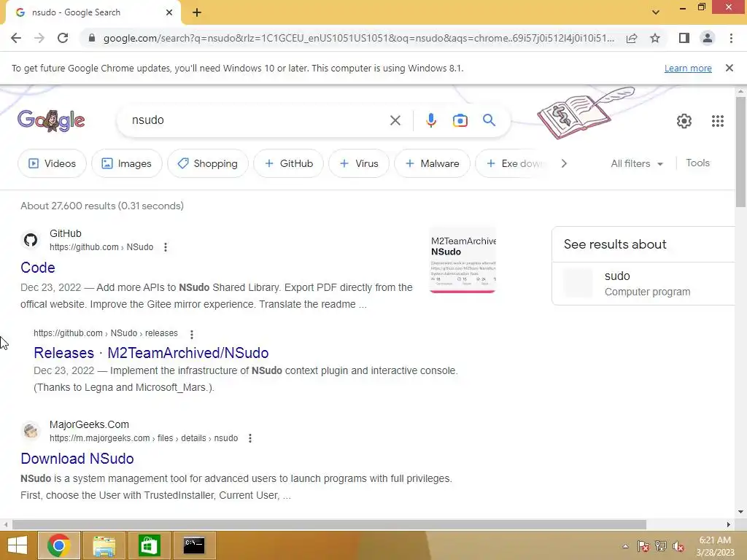
Task: Click inside the nsudo search field
Action: coord(258,120)
